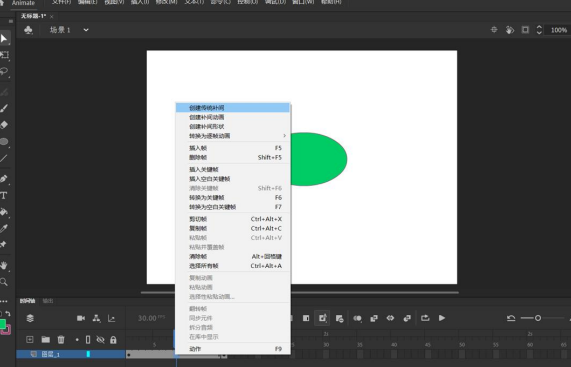Click the remove frame button
Viewport: 571px width, 367px height.
pyautogui.click(x=339, y=319)
